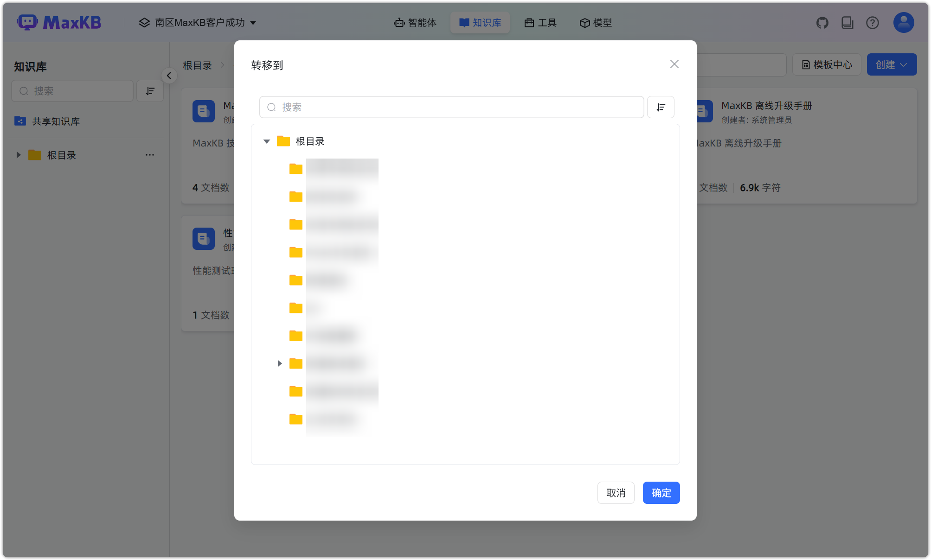Collapse the 根目录 node in the move dialog

[267, 141]
